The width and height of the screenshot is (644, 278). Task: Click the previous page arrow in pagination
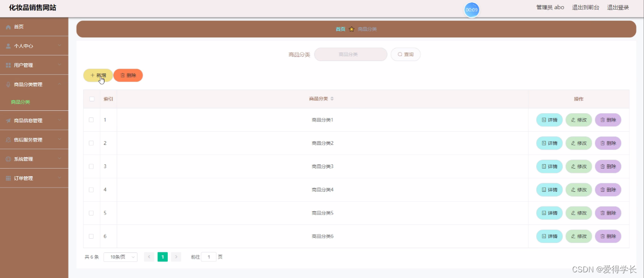[149, 257]
